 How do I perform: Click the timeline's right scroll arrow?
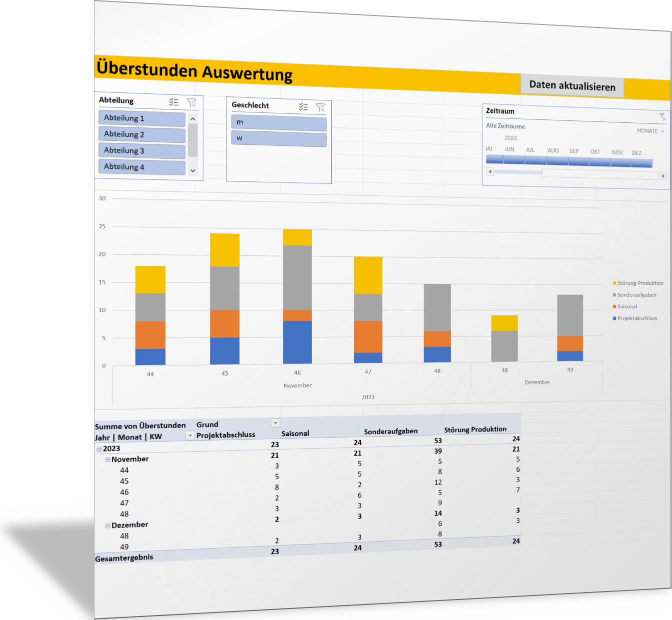663,176
